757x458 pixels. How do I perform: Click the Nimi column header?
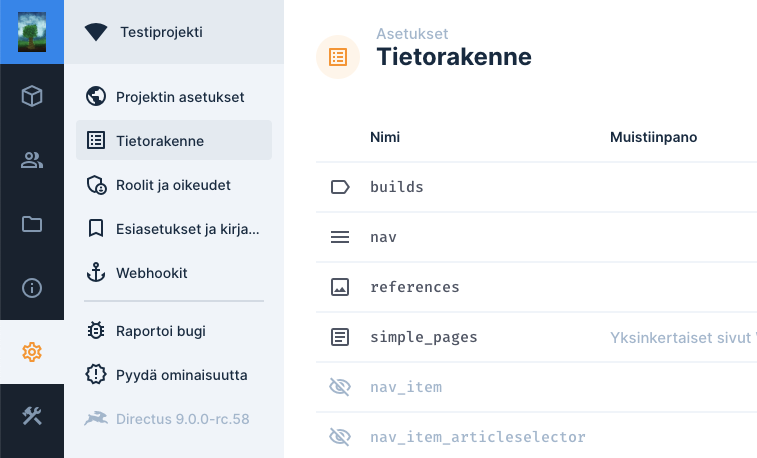385,137
